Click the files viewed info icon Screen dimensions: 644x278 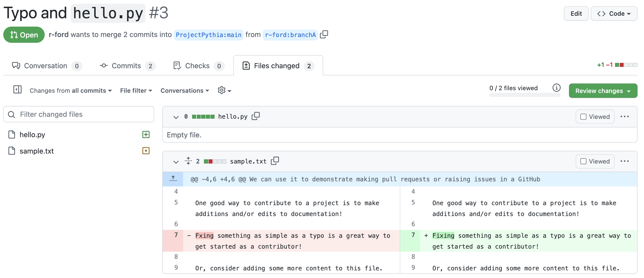click(556, 88)
